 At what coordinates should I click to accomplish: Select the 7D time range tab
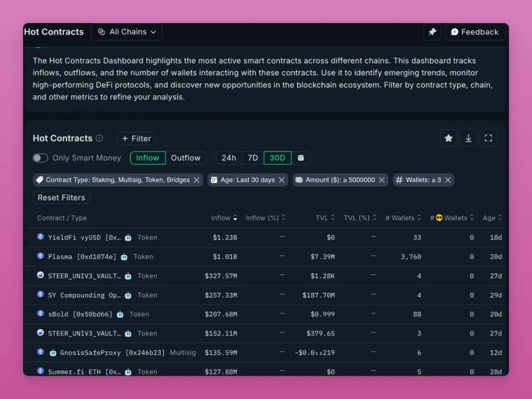tap(253, 158)
